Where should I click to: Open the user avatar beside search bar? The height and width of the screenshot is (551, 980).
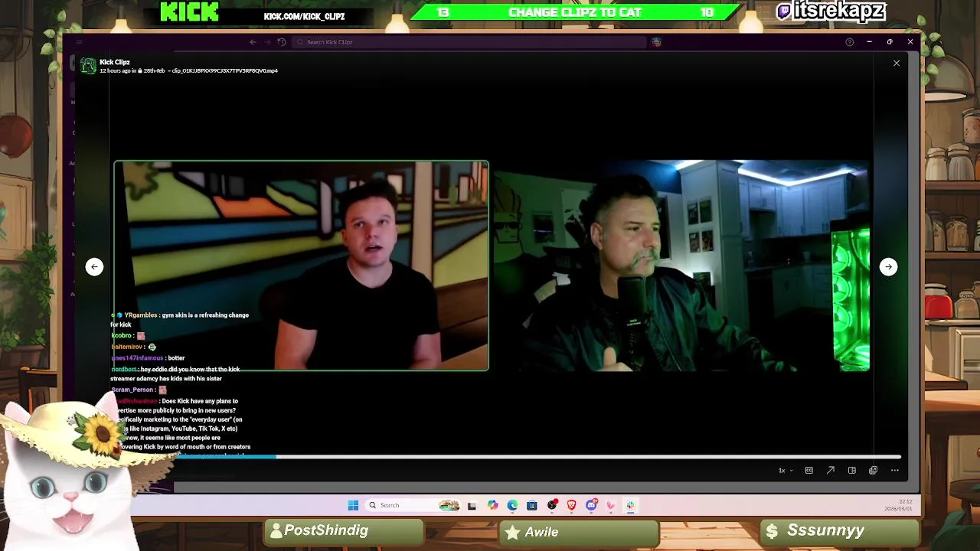pyautogui.click(x=656, y=42)
